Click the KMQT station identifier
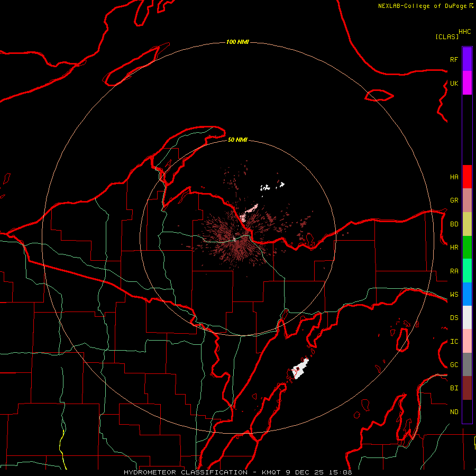476x476 pixels. [x=271, y=472]
